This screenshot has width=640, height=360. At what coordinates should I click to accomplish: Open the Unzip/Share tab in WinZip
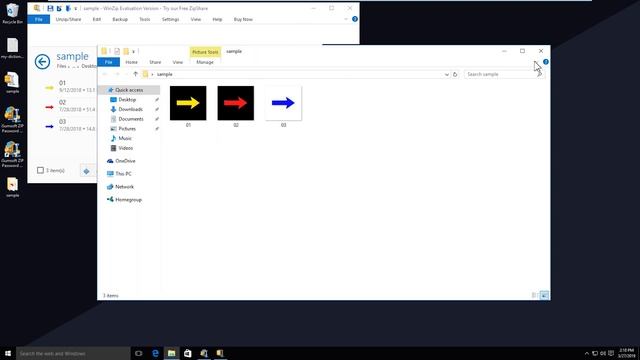pyautogui.click(x=69, y=19)
